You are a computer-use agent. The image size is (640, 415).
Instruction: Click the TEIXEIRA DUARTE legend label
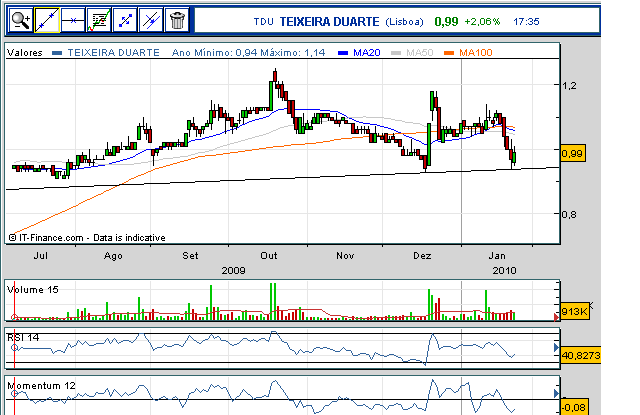point(113,53)
